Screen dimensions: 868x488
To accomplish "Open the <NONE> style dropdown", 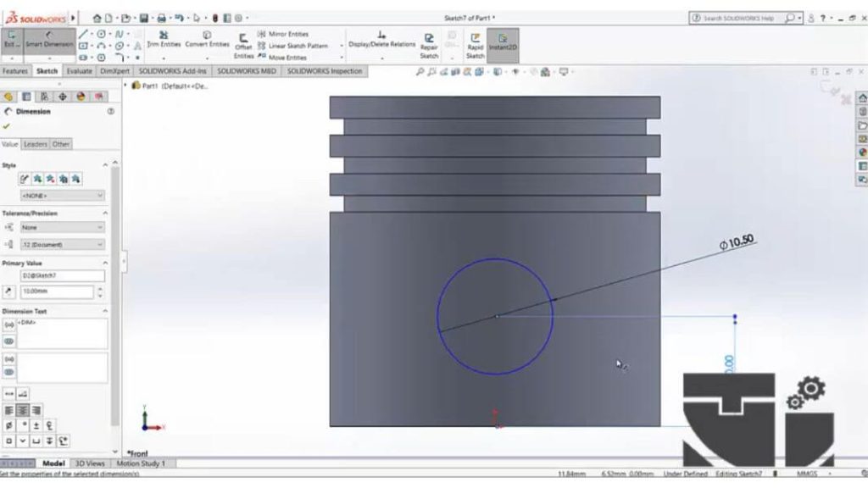I will [x=59, y=197].
